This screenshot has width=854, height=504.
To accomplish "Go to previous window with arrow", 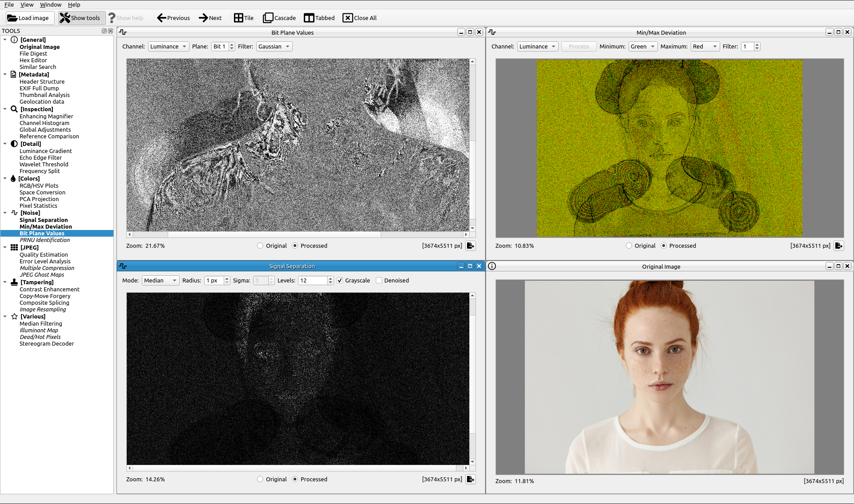I will coord(162,18).
